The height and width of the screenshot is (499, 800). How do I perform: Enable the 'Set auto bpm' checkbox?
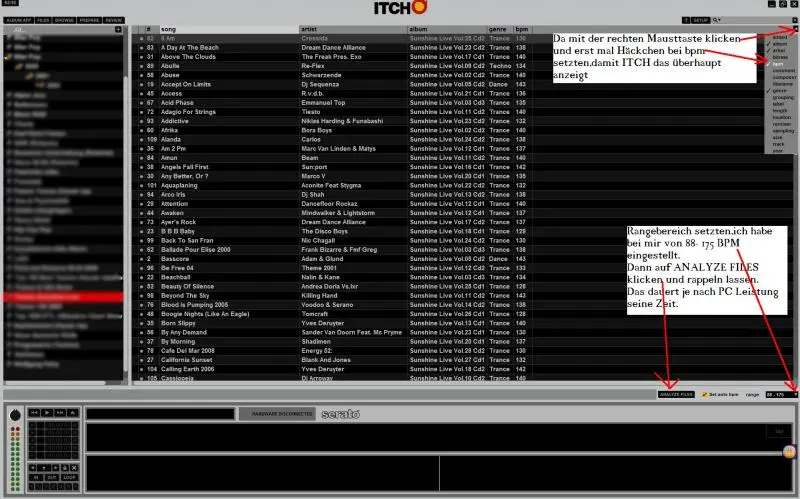(704, 395)
